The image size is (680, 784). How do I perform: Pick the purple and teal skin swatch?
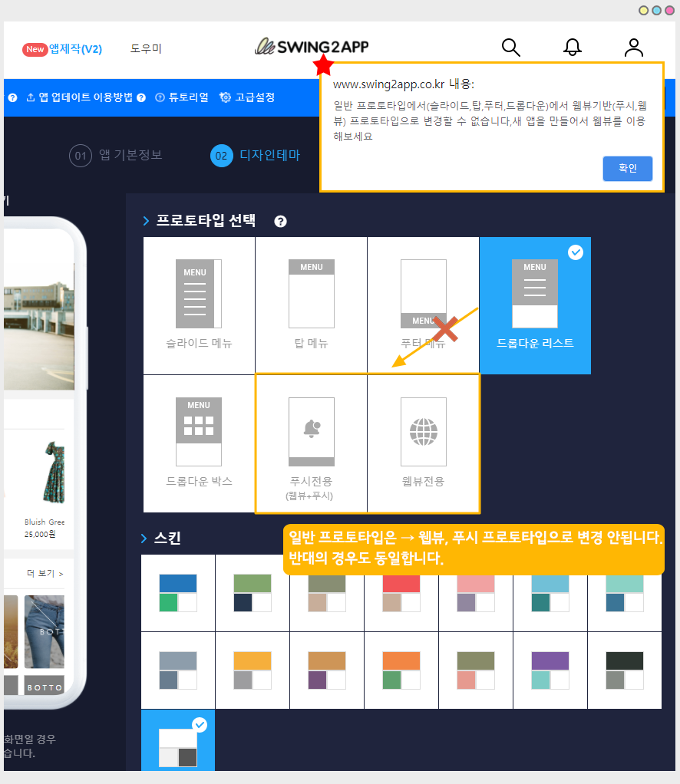pyautogui.click(x=550, y=670)
